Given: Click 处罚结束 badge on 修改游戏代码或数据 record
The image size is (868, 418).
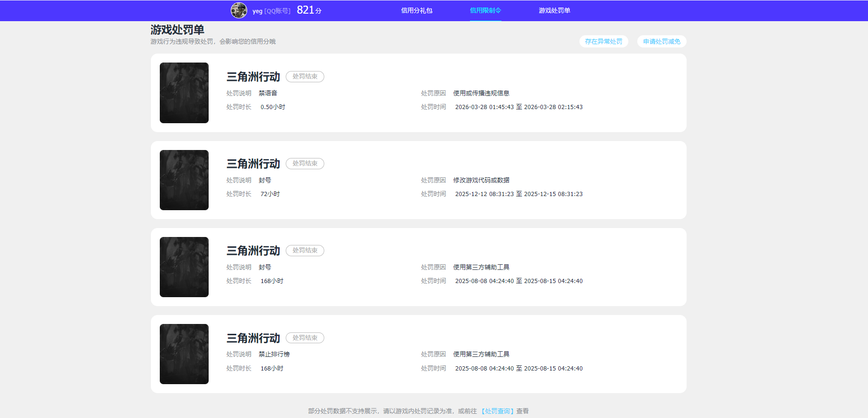Looking at the screenshot, I should pyautogui.click(x=305, y=164).
